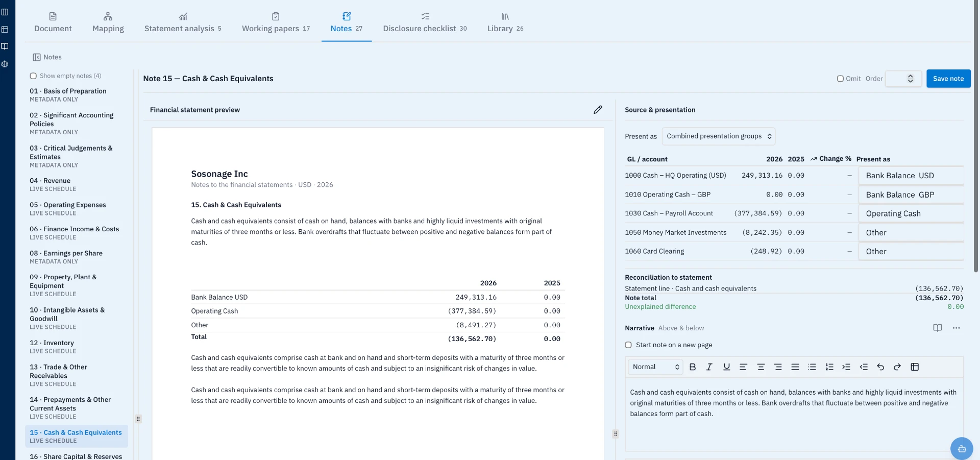Insert a bulleted list
This screenshot has height=460, width=980.
click(x=812, y=367)
